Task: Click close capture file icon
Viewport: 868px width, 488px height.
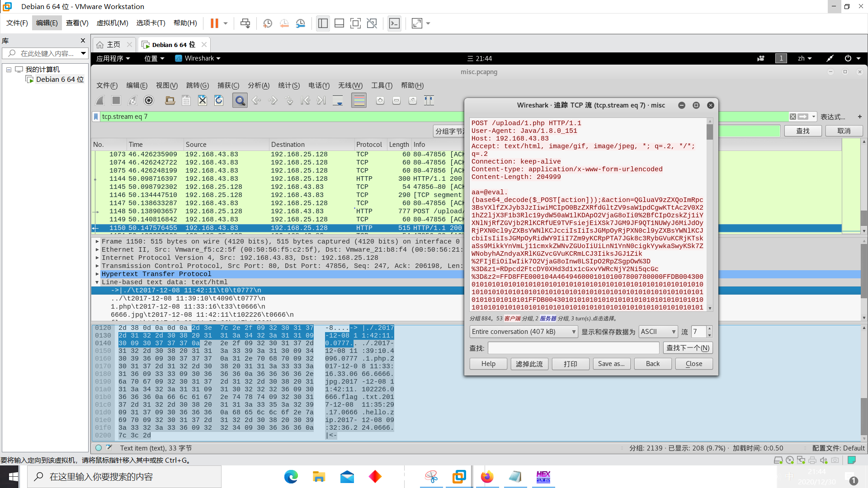Action: 203,100
